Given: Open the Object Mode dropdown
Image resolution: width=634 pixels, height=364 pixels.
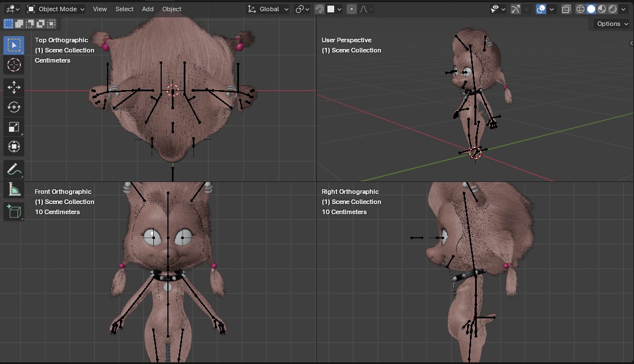Looking at the screenshot, I should 56,9.
